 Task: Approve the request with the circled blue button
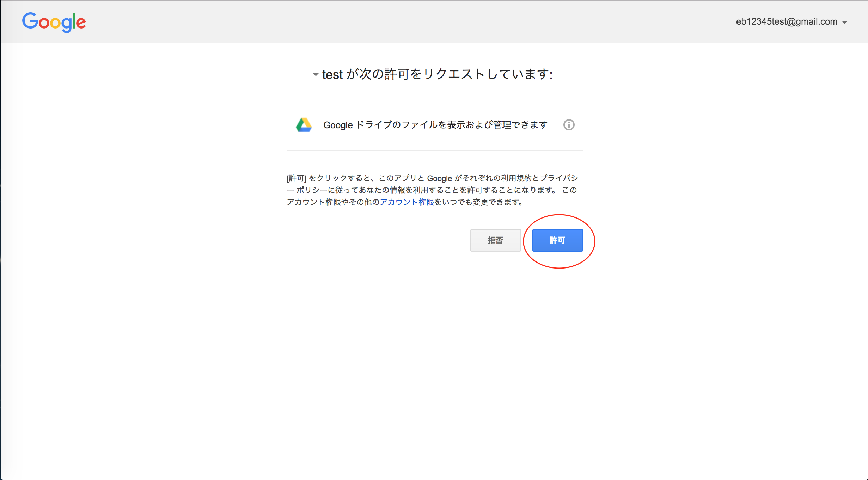[557, 240]
